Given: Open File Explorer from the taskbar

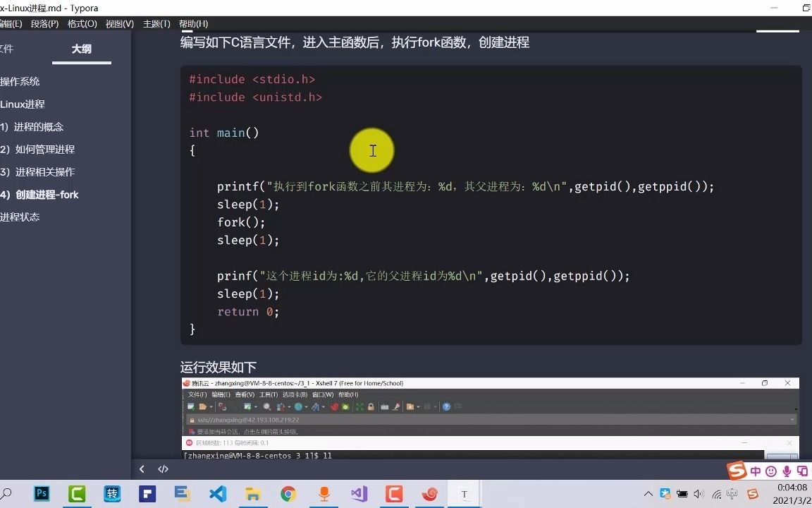Looking at the screenshot, I should point(253,493).
